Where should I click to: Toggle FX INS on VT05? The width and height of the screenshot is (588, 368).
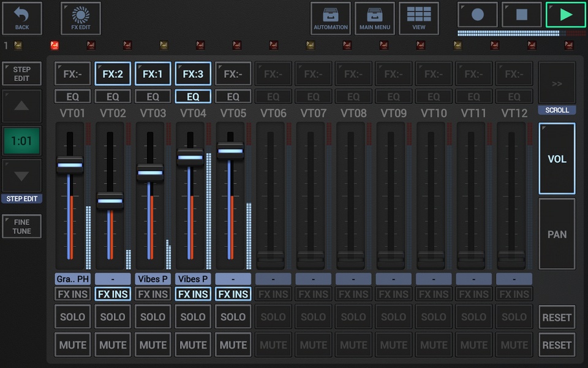233,294
